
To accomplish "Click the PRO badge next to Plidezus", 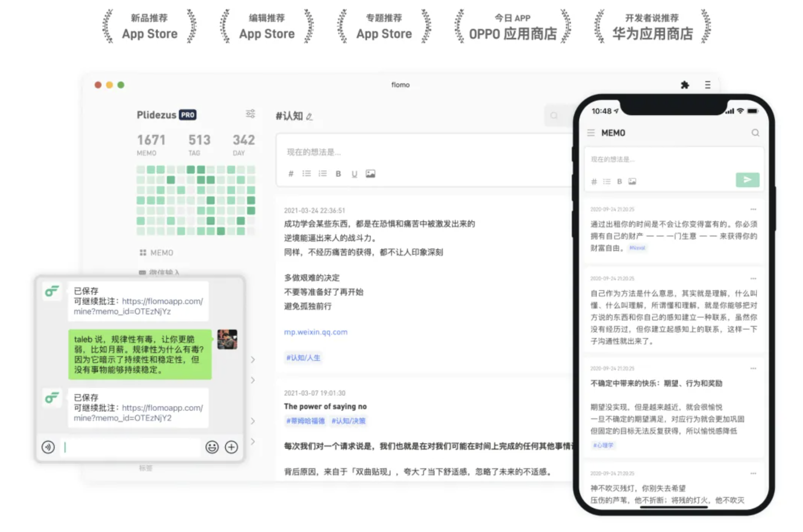I will pos(188,115).
